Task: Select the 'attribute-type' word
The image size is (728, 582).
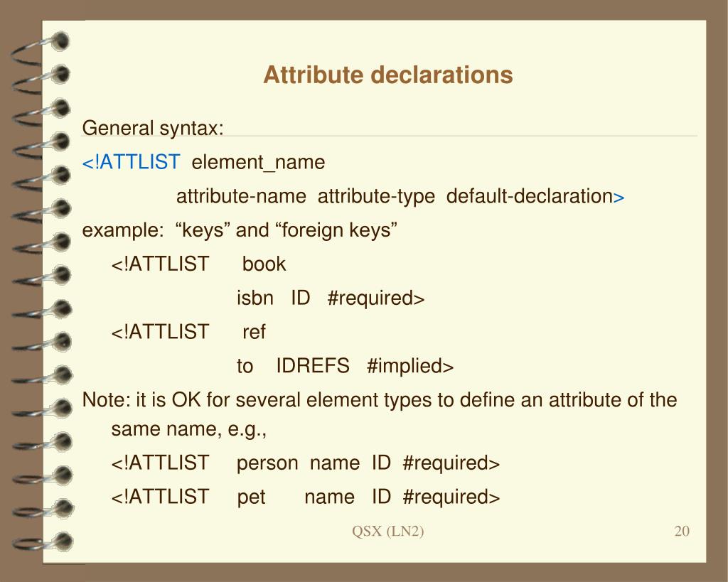Action: (x=376, y=196)
